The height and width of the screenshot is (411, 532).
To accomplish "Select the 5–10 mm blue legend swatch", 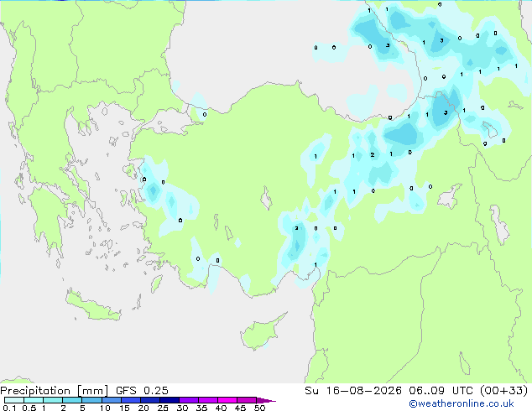I will (x=91, y=400).
